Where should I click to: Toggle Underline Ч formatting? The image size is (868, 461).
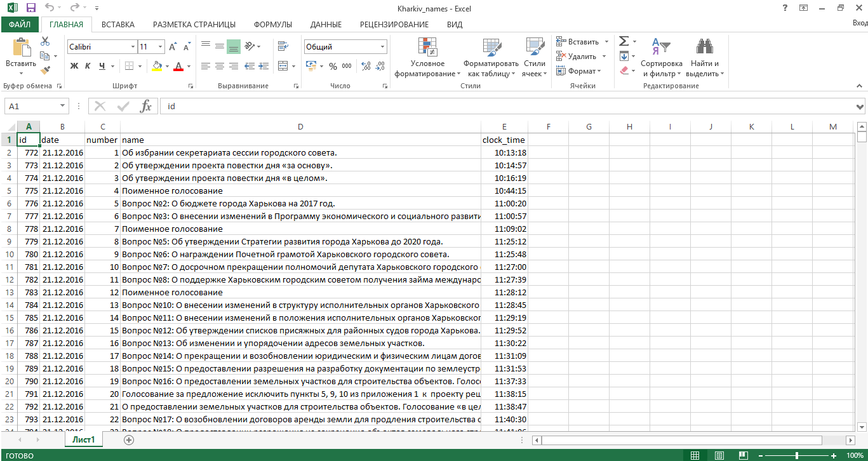[x=102, y=66]
